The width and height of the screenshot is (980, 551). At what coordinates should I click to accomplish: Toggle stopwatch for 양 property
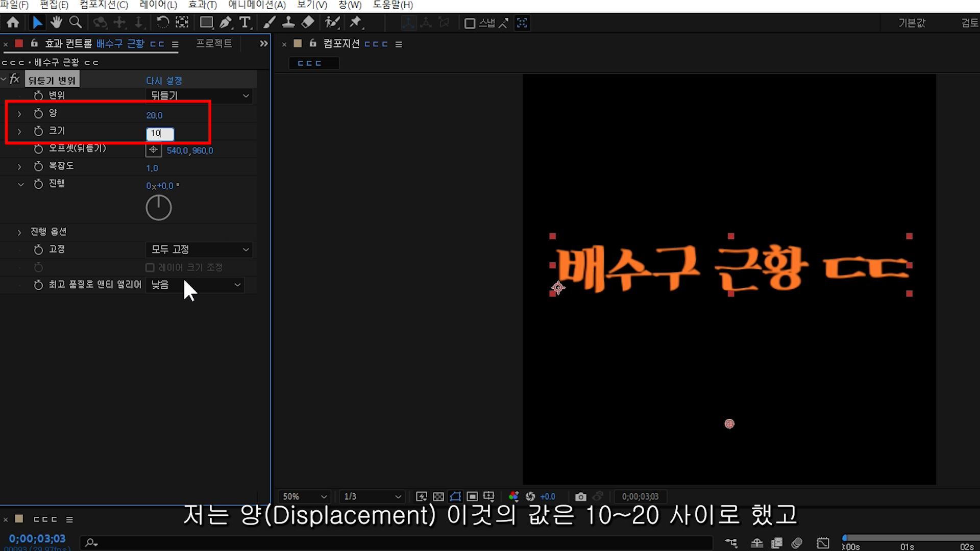(x=38, y=113)
